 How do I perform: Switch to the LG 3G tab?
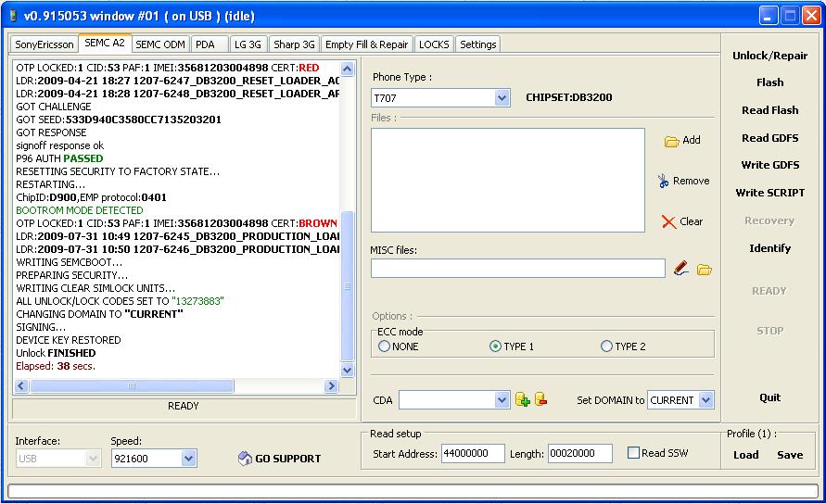[x=248, y=44]
